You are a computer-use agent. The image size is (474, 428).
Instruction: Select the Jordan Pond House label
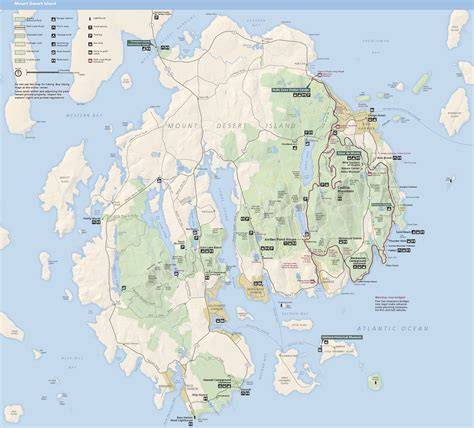tap(280, 239)
